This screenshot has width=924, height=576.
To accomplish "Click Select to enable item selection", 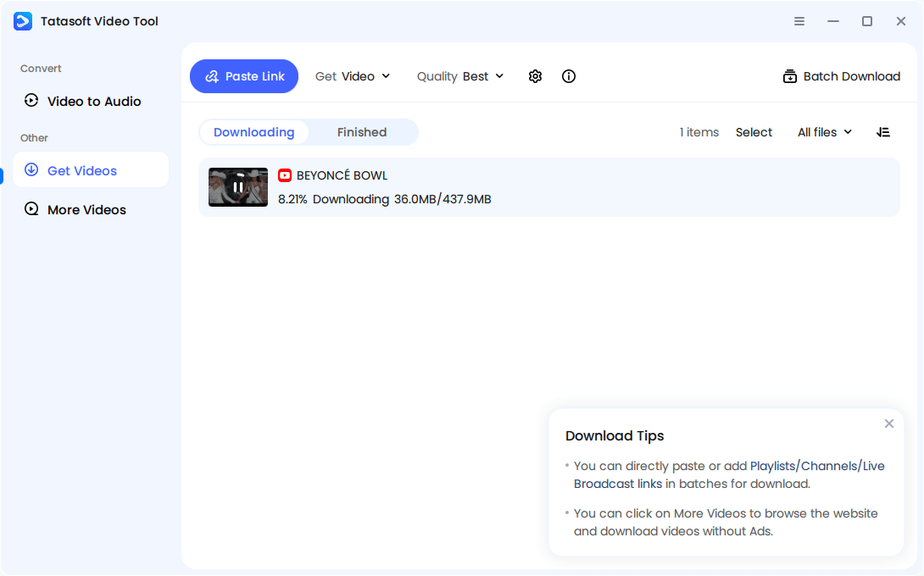I will coord(754,132).
